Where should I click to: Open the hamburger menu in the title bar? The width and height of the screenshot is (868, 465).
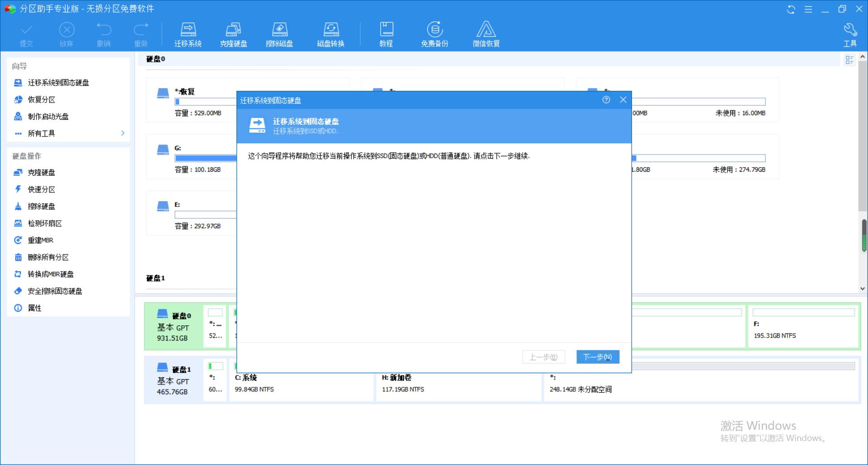809,9
